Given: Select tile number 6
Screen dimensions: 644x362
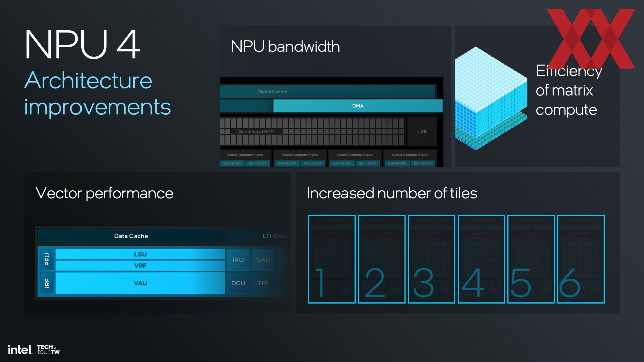Looking at the screenshot, I should click(581, 259).
